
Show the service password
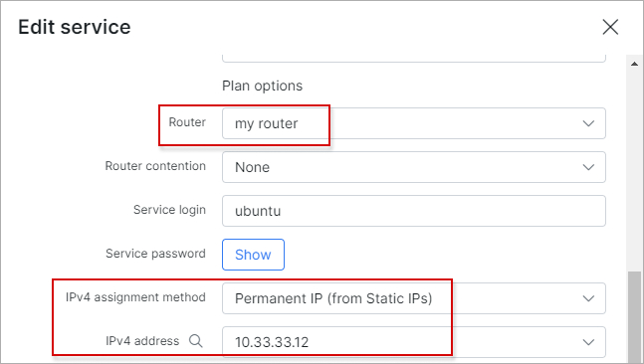coord(253,255)
